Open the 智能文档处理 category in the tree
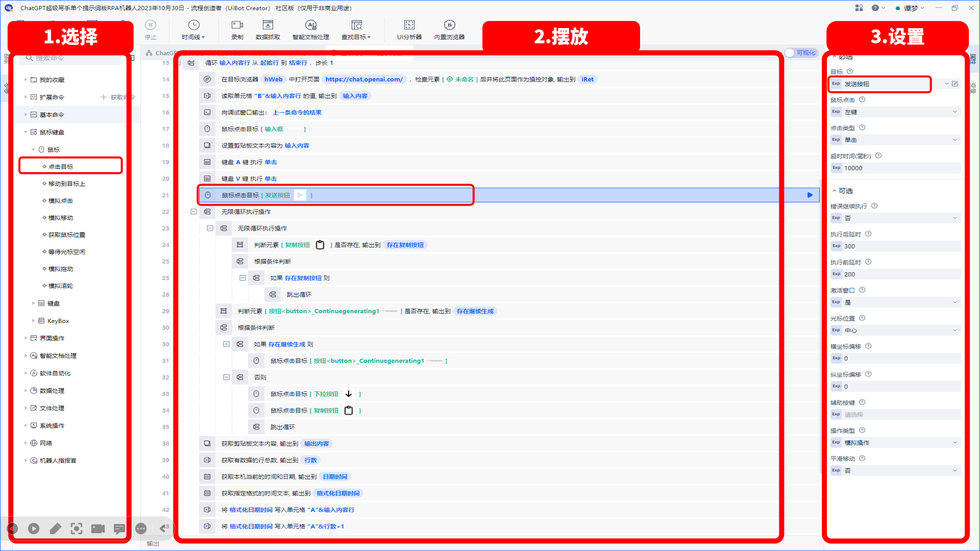The image size is (980, 551). coord(58,356)
